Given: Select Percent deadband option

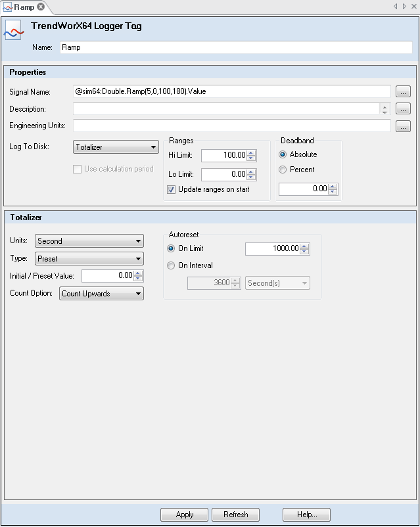Looking at the screenshot, I should coord(283,170).
